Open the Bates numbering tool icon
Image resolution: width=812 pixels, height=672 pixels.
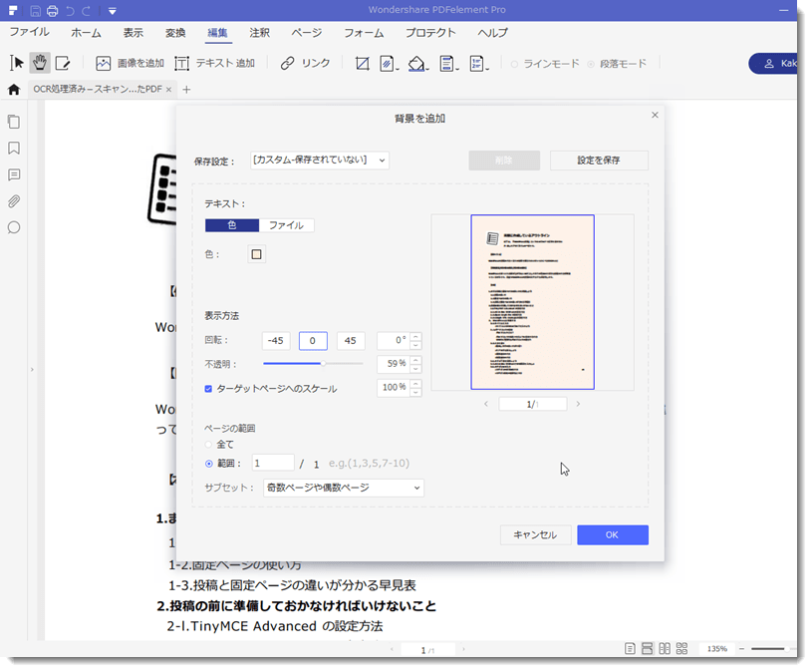477,63
